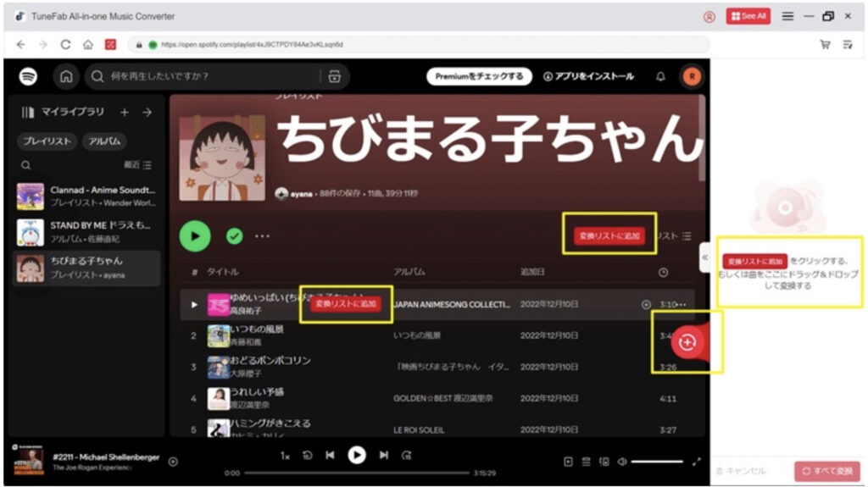Open the hamburger menu in title bar
This screenshot has width=868, height=487.
point(787,16)
